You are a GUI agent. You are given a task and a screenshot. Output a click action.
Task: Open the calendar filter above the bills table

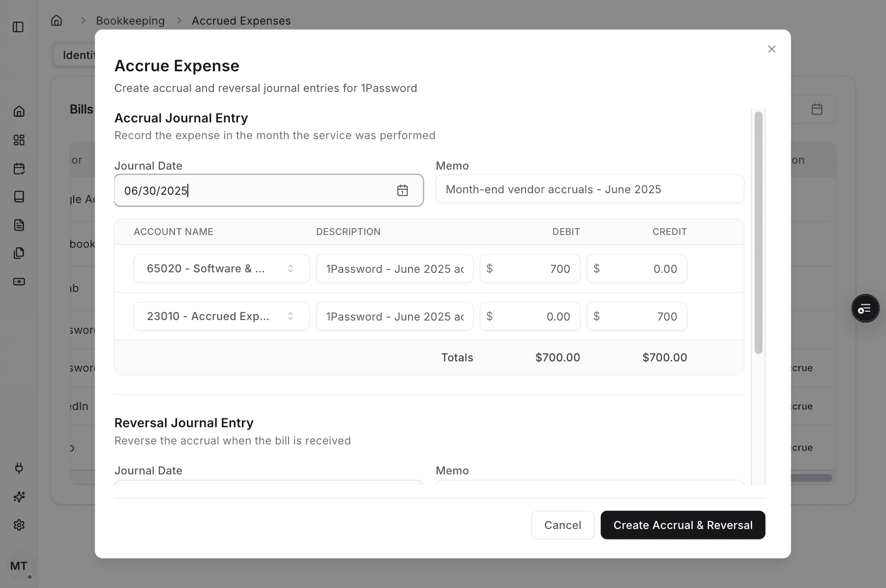pos(818,109)
